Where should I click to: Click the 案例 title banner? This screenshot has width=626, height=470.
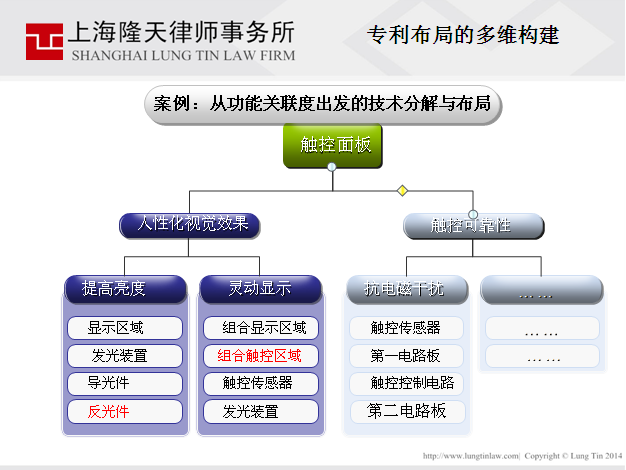pyautogui.click(x=323, y=105)
